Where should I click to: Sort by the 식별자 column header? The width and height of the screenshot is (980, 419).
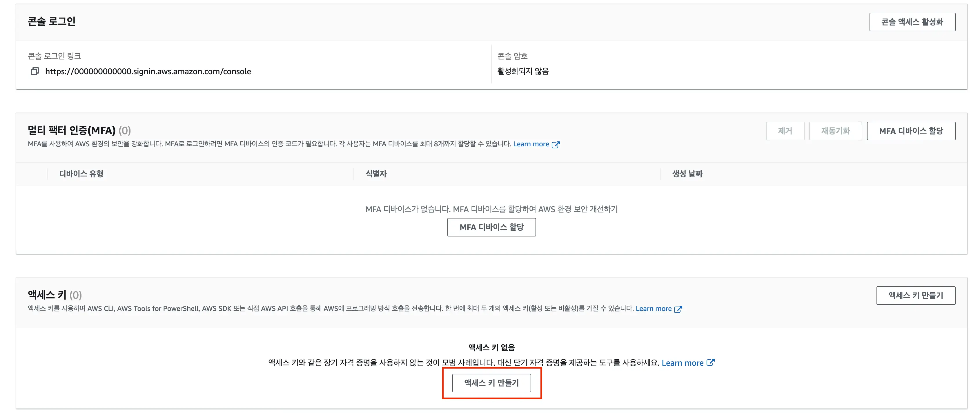(x=376, y=174)
